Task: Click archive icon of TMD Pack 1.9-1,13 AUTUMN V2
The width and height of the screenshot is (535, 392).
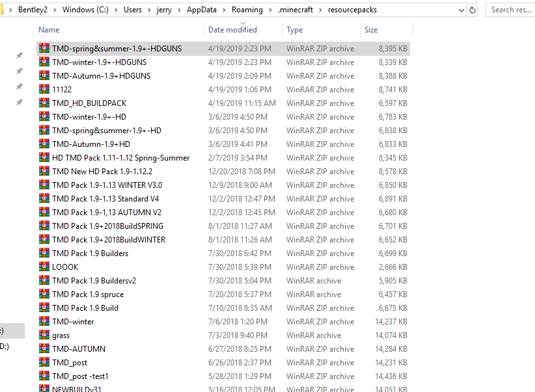Action: pyautogui.click(x=44, y=212)
